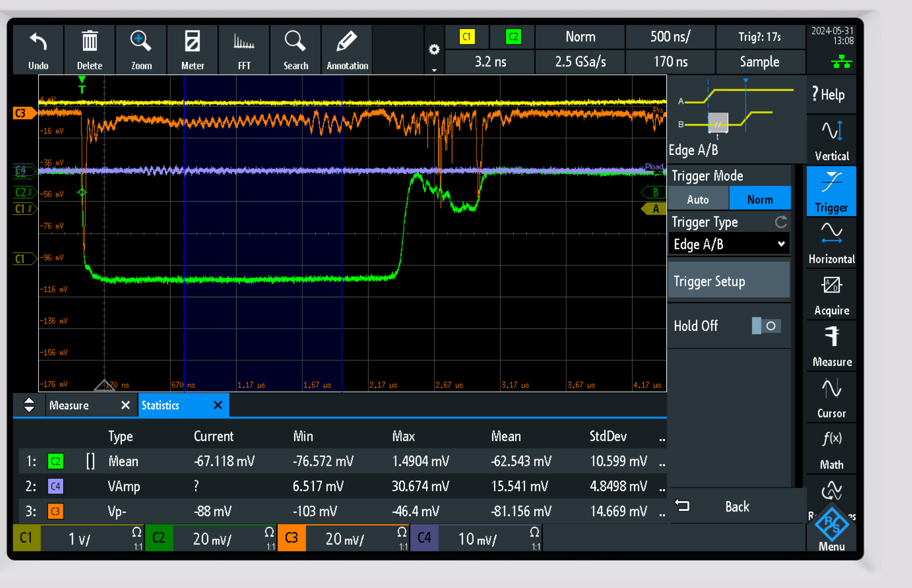Viewport: 912px width, 588px height.
Task: Collapse the measurement panel with up-down arrows
Action: coord(29,405)
